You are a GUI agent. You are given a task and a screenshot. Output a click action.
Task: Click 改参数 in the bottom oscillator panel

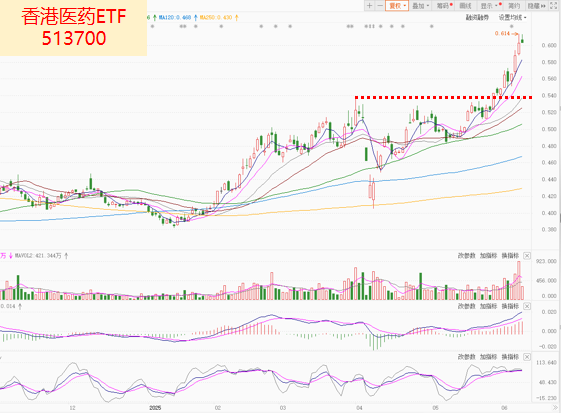point(467,357)
